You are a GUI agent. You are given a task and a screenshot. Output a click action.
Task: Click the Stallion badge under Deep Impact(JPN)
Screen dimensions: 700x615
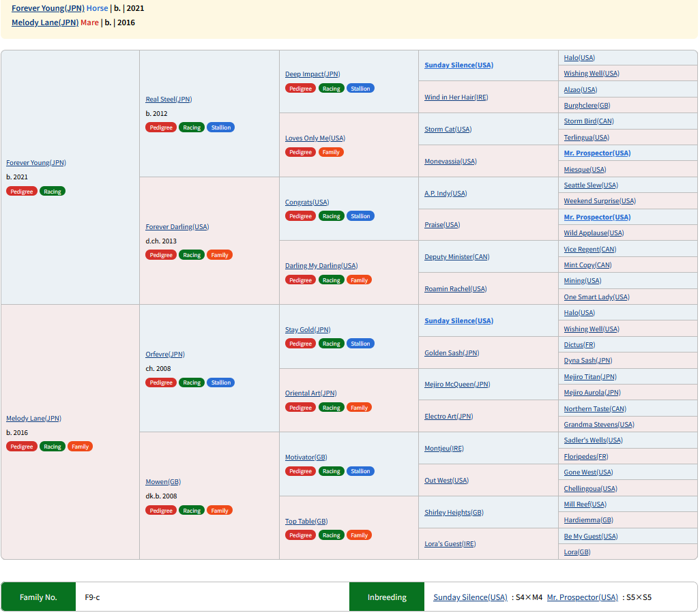point(360,89)
